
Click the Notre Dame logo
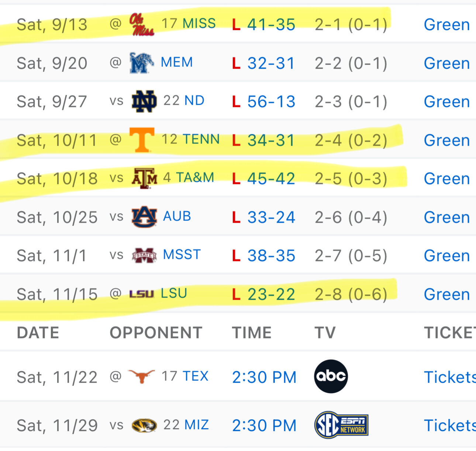tap(144, 101)
